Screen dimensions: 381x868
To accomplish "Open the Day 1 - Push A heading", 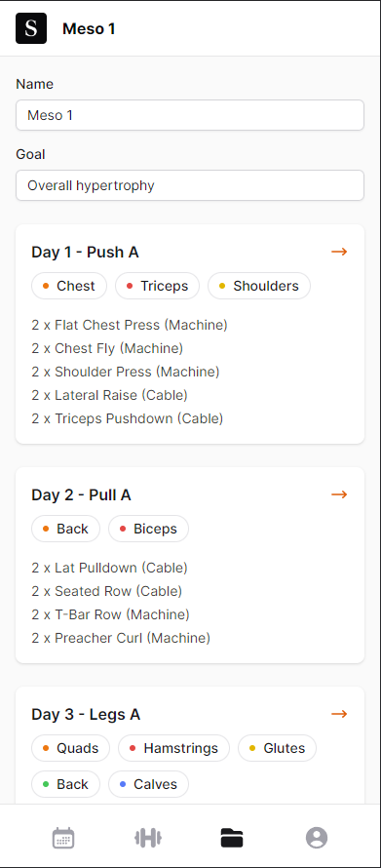I will [x=85, y=253].
